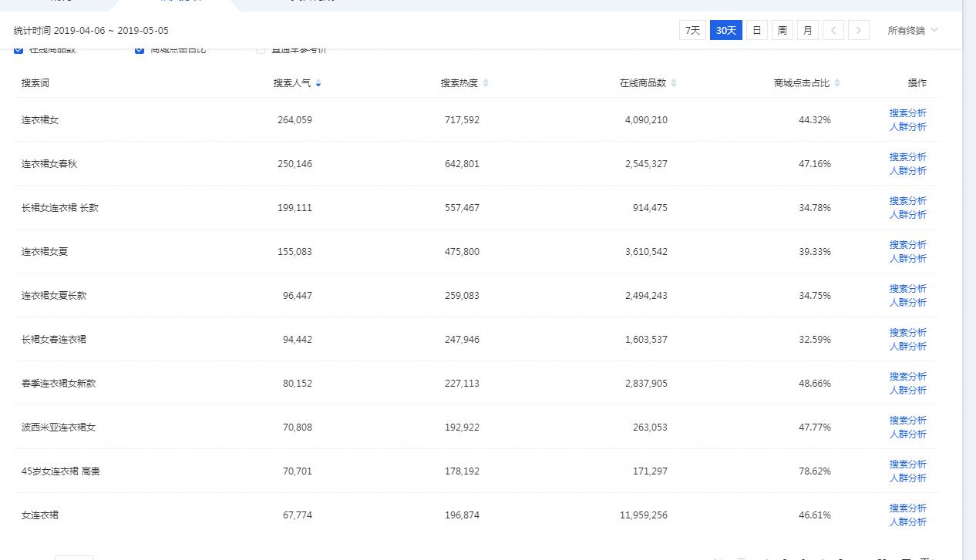Open 人群分析 for 女连衣裙
This screenshot has width=976, height=560.
point(907,522)
